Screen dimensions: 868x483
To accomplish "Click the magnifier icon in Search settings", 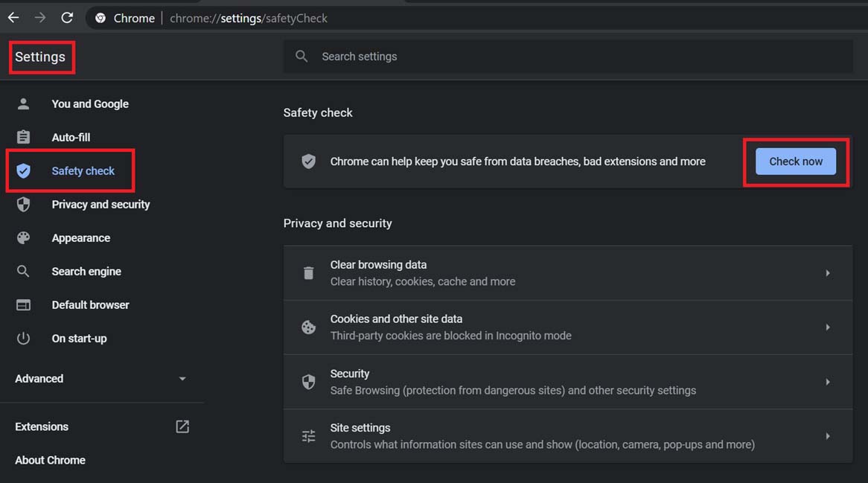I will 301,57.
